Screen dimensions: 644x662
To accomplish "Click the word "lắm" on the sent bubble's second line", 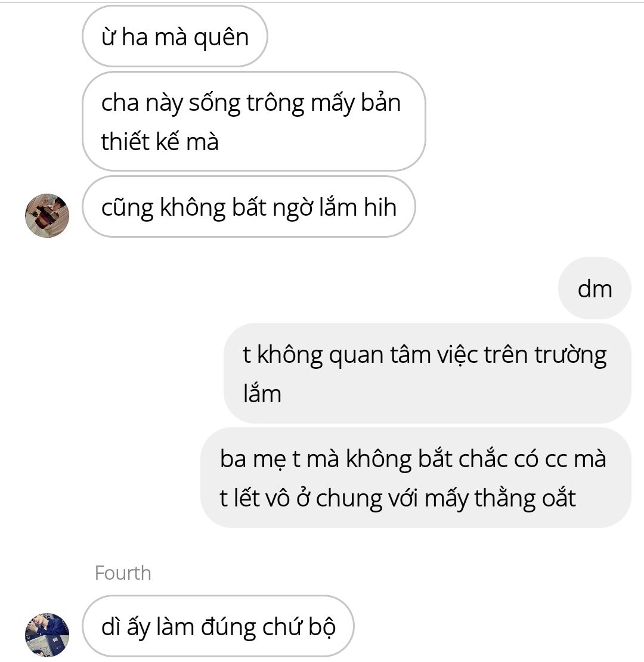I will click(262, 393).
